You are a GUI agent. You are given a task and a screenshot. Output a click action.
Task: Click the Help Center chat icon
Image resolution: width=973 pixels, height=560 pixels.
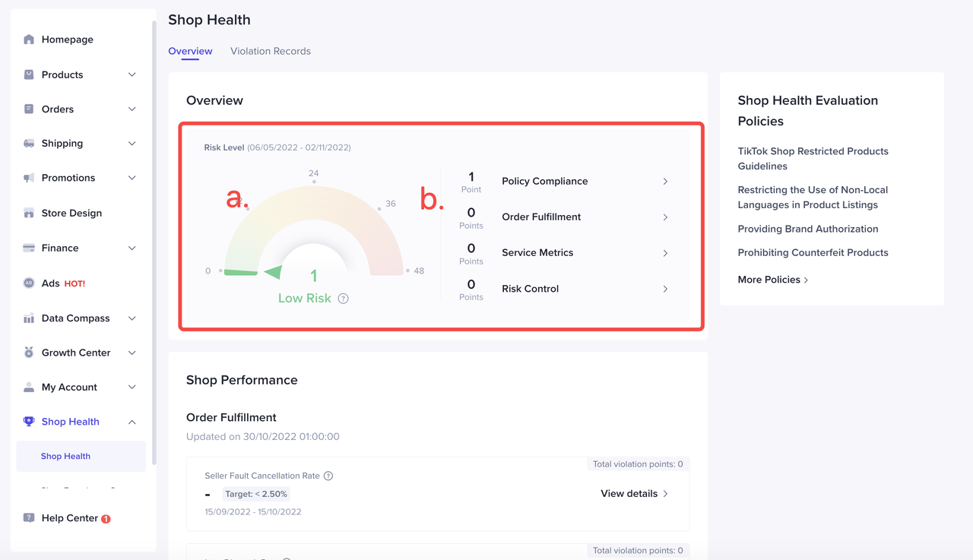tap(29, 518)
